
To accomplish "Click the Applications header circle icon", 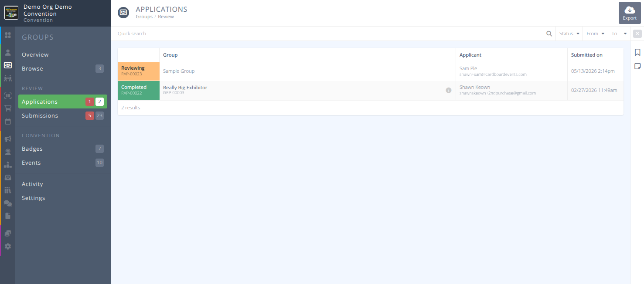I will 123,13.
